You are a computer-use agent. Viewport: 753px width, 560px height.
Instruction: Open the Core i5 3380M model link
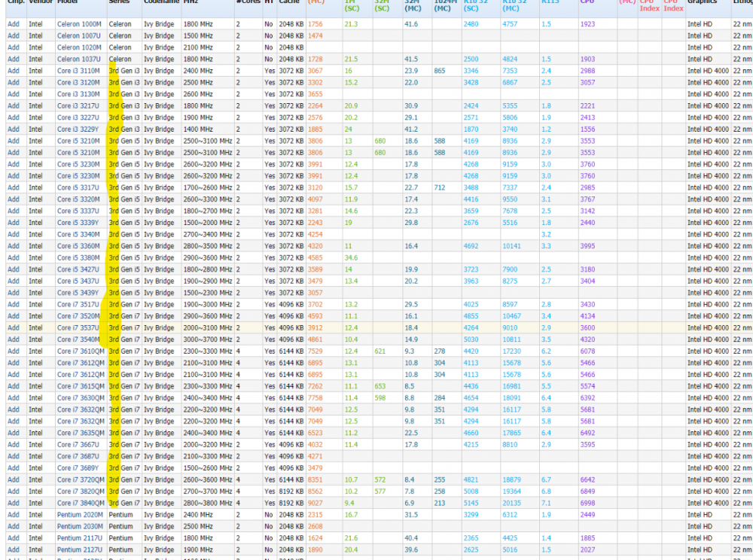tap(79, 257)
